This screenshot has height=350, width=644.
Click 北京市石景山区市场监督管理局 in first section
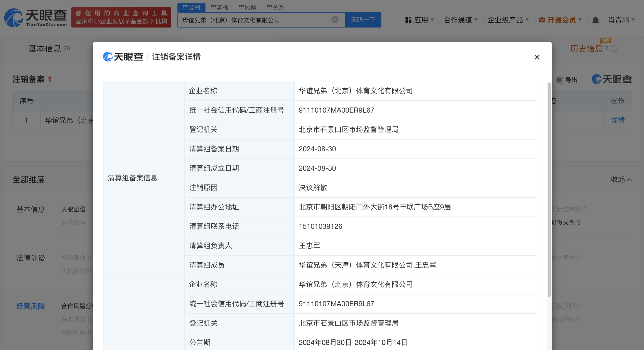coord(349,129)
